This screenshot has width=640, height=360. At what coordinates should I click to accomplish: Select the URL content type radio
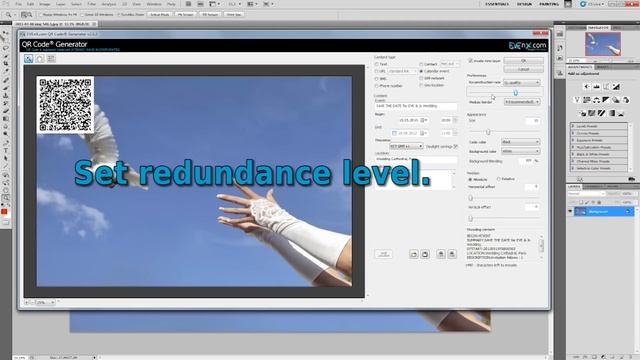(x=377, y=71)
